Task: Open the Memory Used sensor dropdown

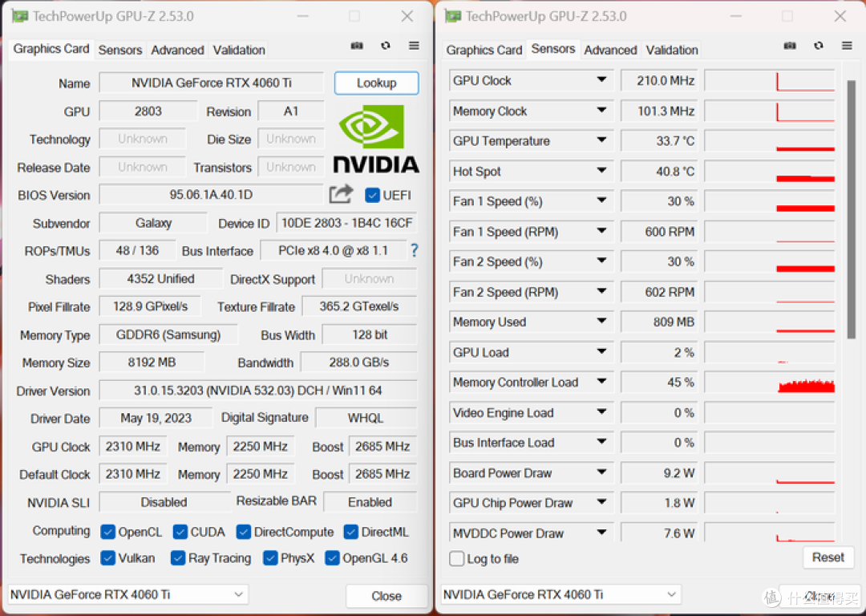Action: click(x=602, y=321)
